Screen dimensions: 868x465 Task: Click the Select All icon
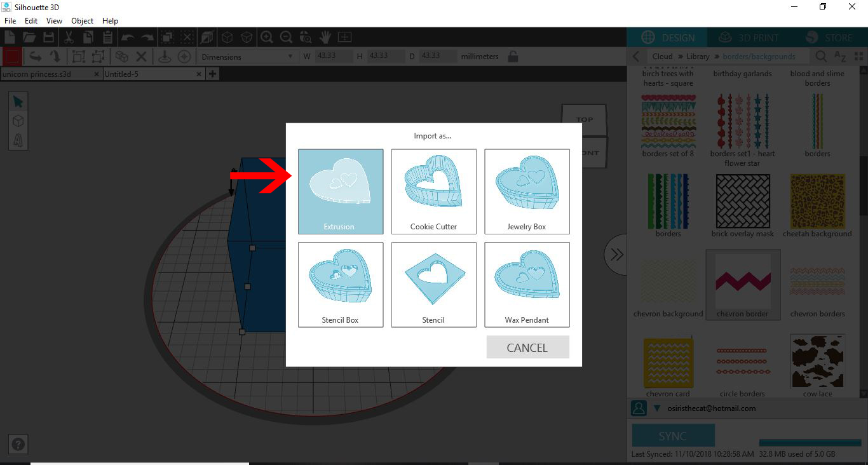tap(167, 37)
